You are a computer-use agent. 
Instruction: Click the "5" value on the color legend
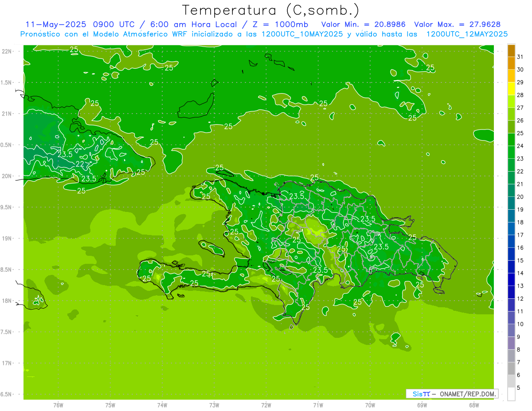point(518,388)
